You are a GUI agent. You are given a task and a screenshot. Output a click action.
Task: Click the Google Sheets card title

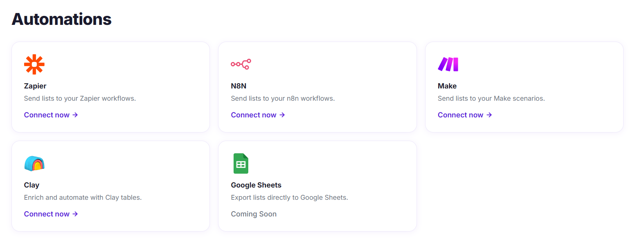pos(256,185)
